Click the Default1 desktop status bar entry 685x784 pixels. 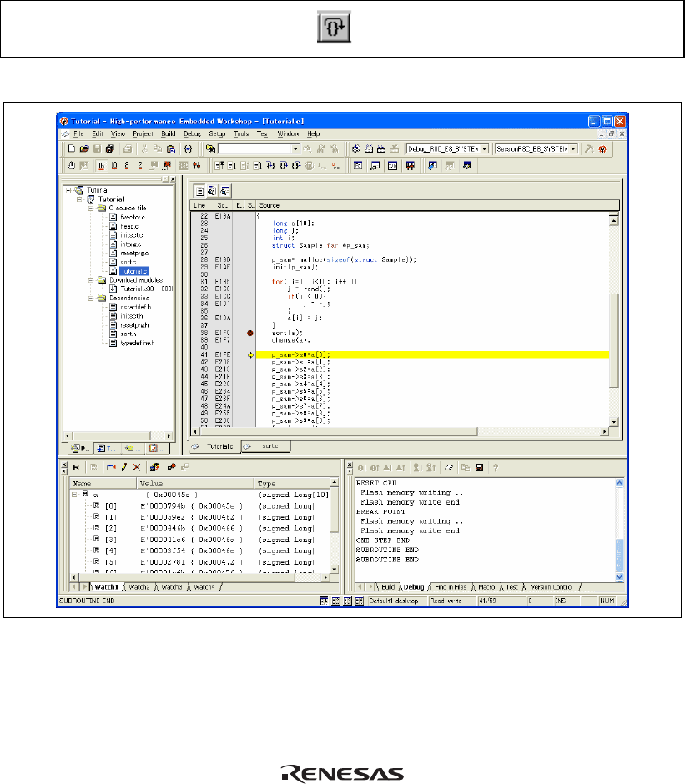point(394,601)
